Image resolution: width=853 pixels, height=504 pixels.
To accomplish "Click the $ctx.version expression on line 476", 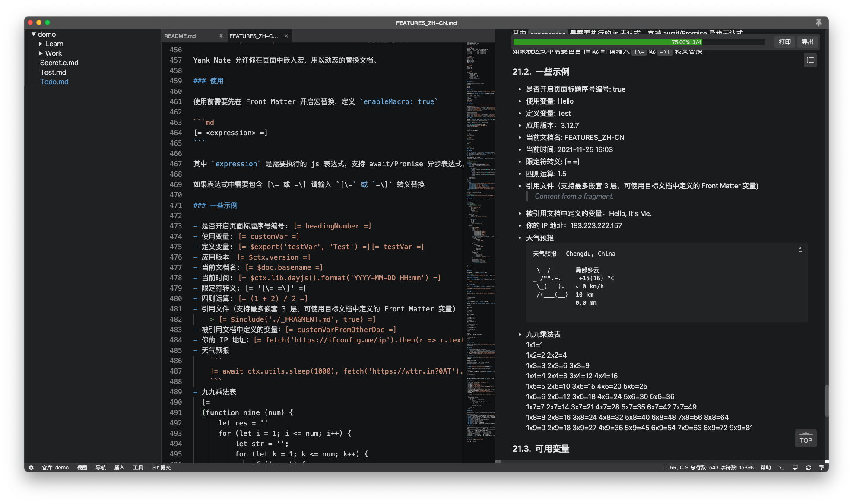I will [273, 257].
